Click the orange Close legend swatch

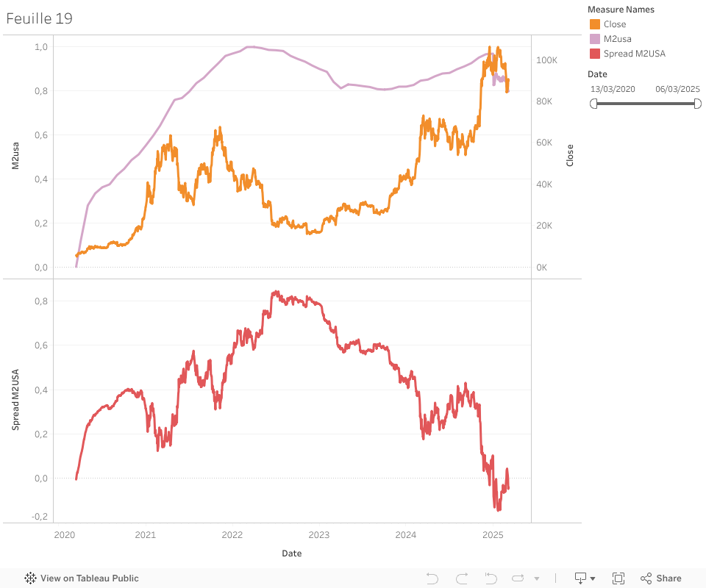click(x=595, y=24)
